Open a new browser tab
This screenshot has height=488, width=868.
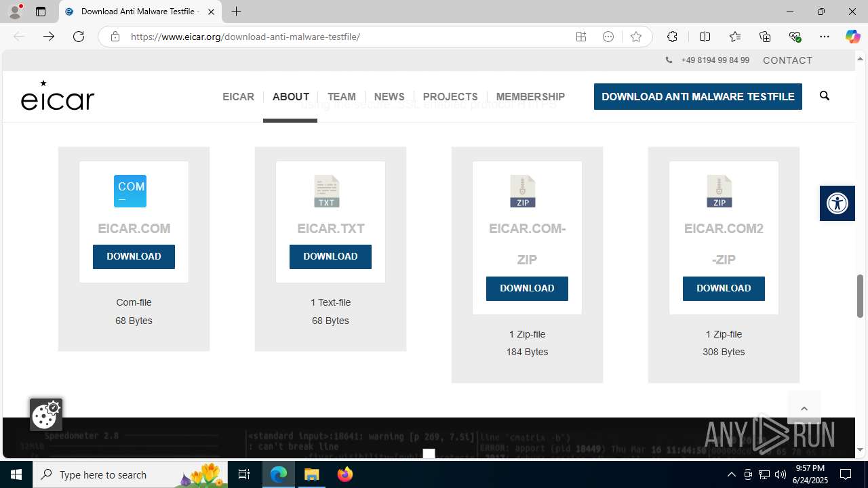(236, 12)
